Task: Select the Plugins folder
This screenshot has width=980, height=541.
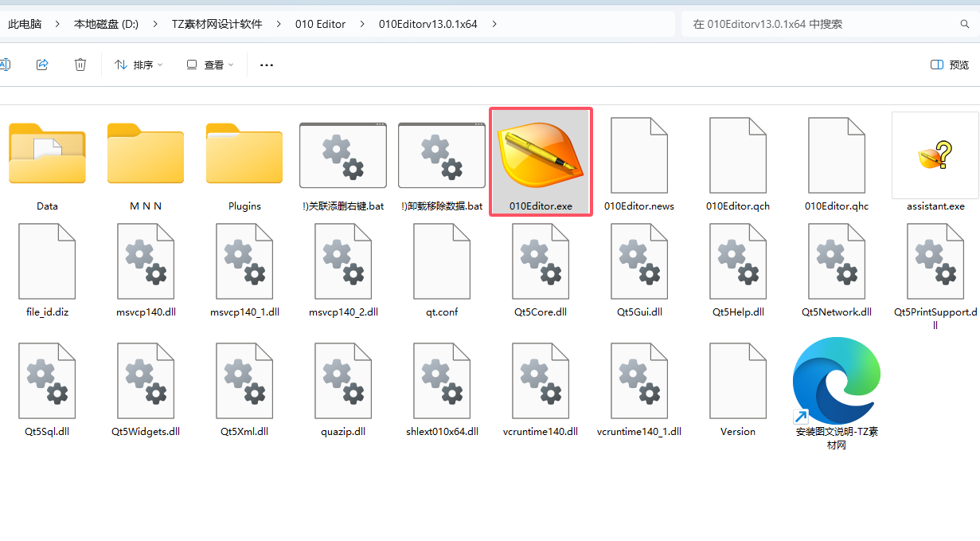Action: tap(244, 153)
